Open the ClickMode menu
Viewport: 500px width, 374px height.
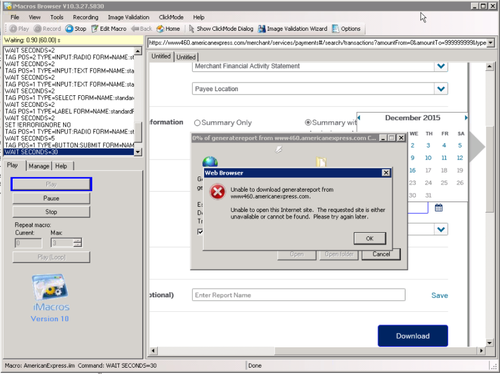pyautogui.click(x=171, y=17)
